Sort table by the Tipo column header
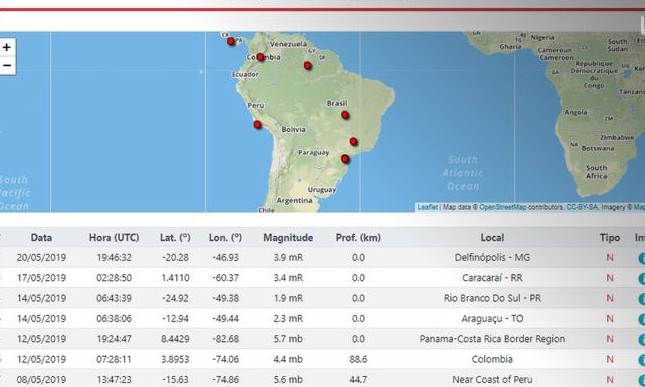The width and height of the screenshot is (645, 387). (x=610, y=238)
